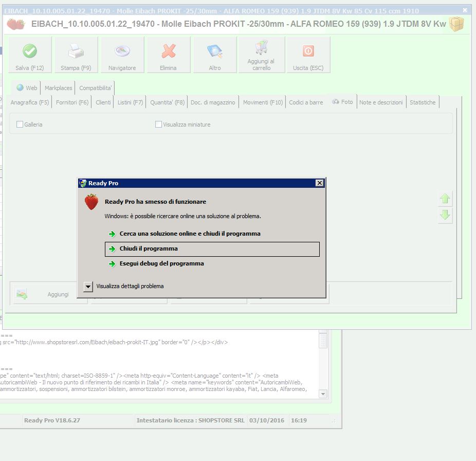Click Intestatario licenza : SHOPSTORE SRL text
The width and height of the screenshot is (476, 461).
pos(190,420)
